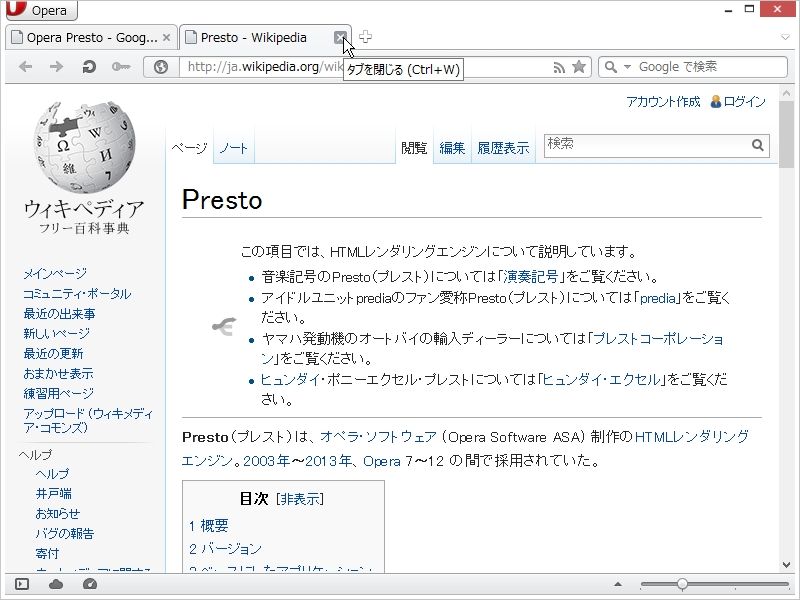Open 最近の更新 link
Viewport: 800px width, 600px height.
coord(53,354)
